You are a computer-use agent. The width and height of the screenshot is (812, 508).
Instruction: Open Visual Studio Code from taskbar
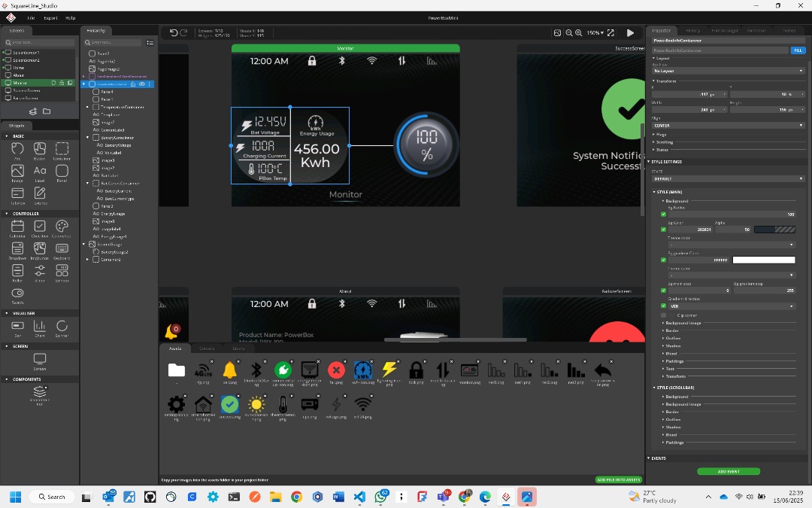(359, 497)
